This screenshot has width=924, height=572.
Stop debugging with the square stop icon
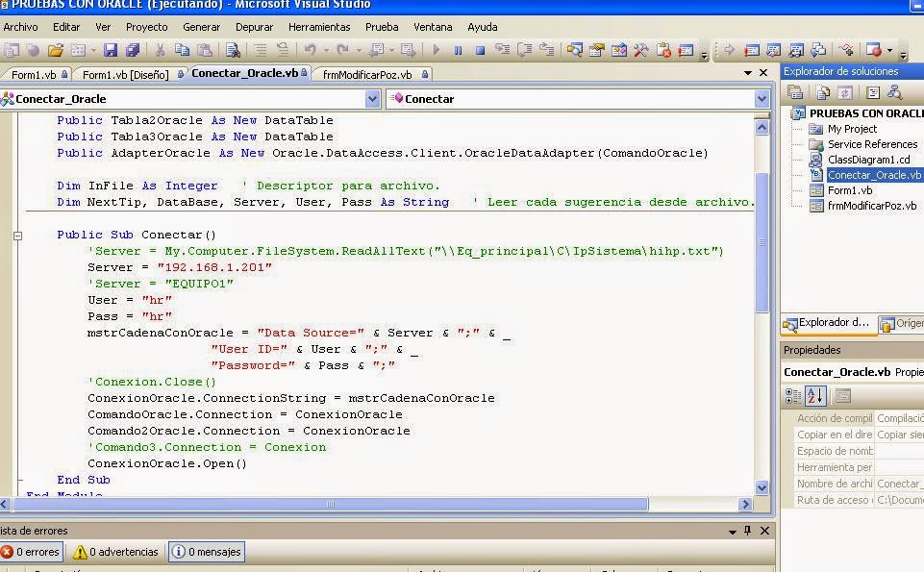pyautogui.click(x=480, y=51)
